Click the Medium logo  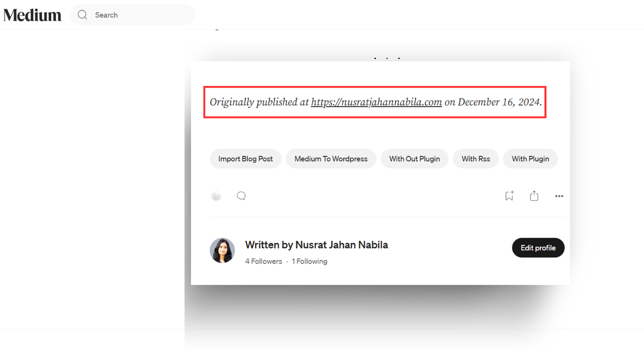[32, 15]
